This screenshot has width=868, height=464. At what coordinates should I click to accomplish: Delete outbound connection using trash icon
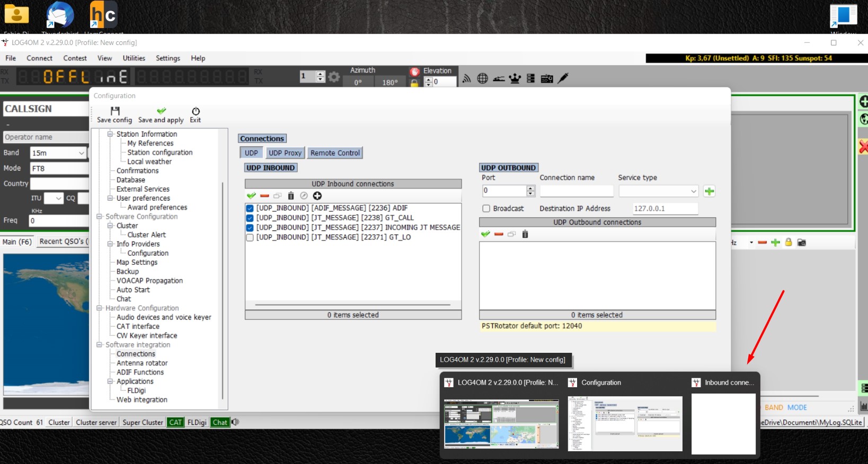525,234
